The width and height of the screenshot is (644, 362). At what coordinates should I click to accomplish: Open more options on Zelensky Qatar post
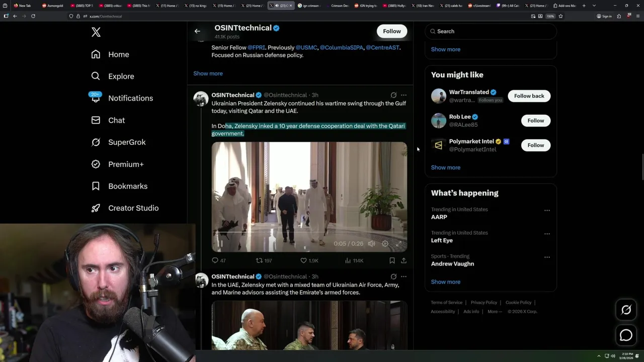[404, 95]
